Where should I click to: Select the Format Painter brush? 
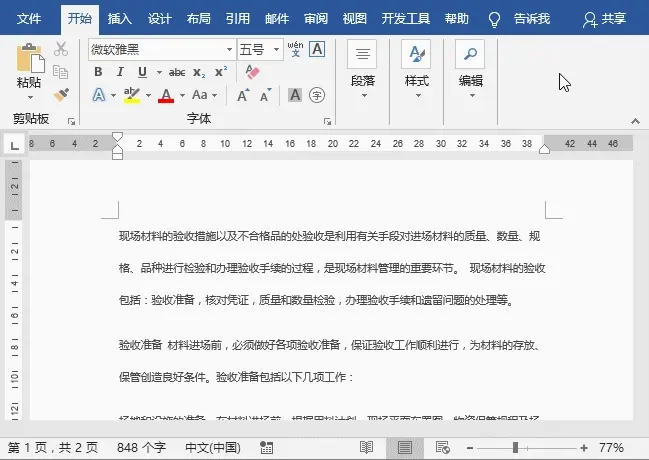coord(61,95)
